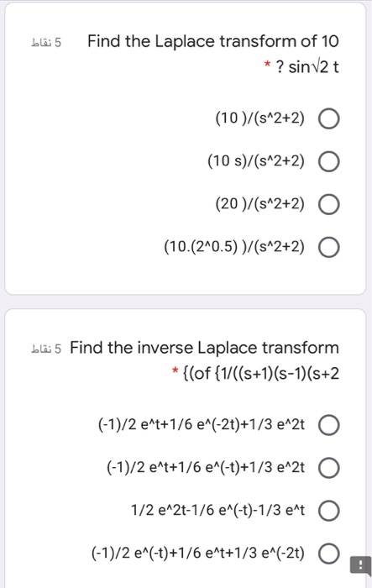The width and height of the screenshot is (372, 588).
Task: Click the answer text (20 )/(s^2+2)
Action: 259,203
